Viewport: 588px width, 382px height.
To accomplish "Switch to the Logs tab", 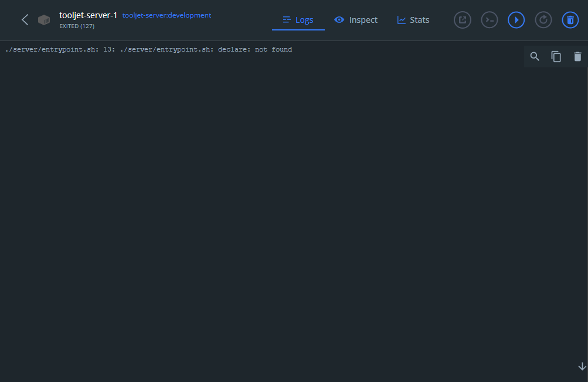I will [x=298, y=20].
